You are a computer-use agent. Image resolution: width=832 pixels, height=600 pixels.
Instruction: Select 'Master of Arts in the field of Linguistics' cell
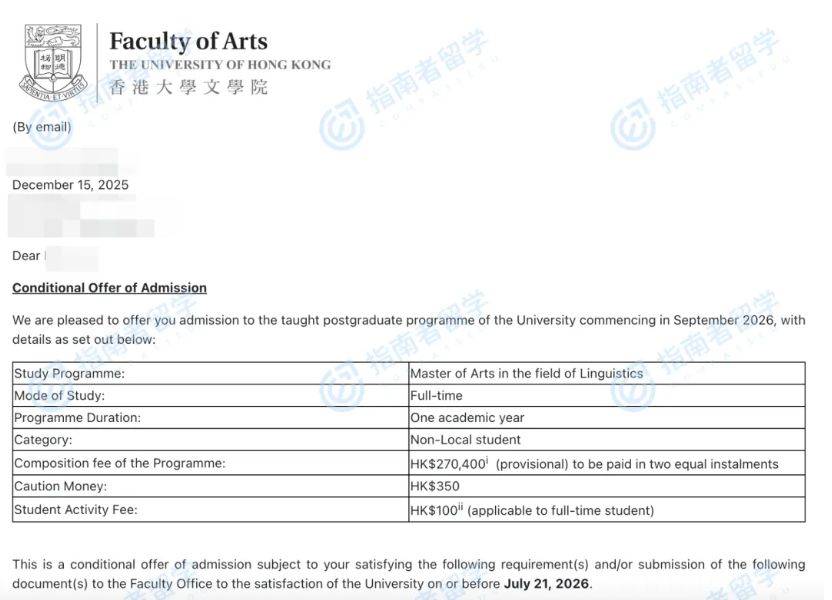click(x=527, y=373)
